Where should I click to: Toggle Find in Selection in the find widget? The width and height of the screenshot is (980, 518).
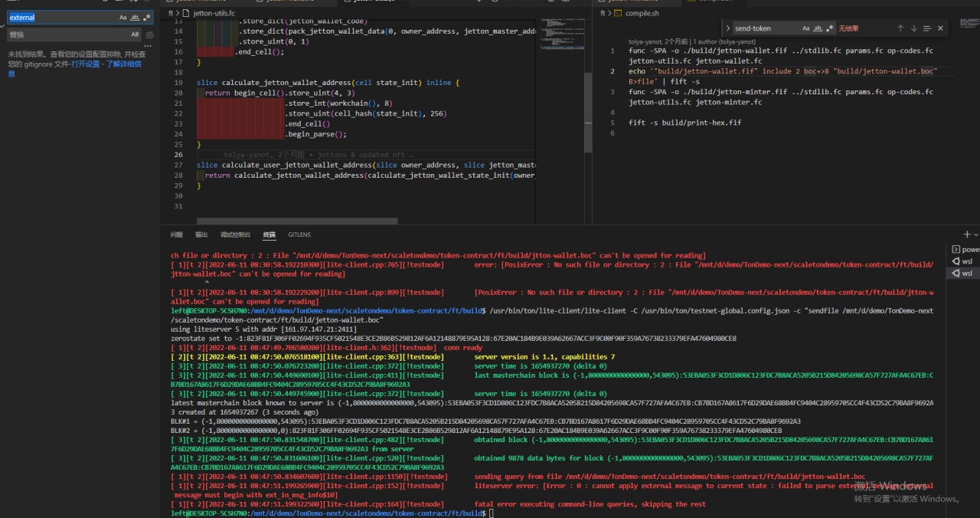(x=927, y=28)
